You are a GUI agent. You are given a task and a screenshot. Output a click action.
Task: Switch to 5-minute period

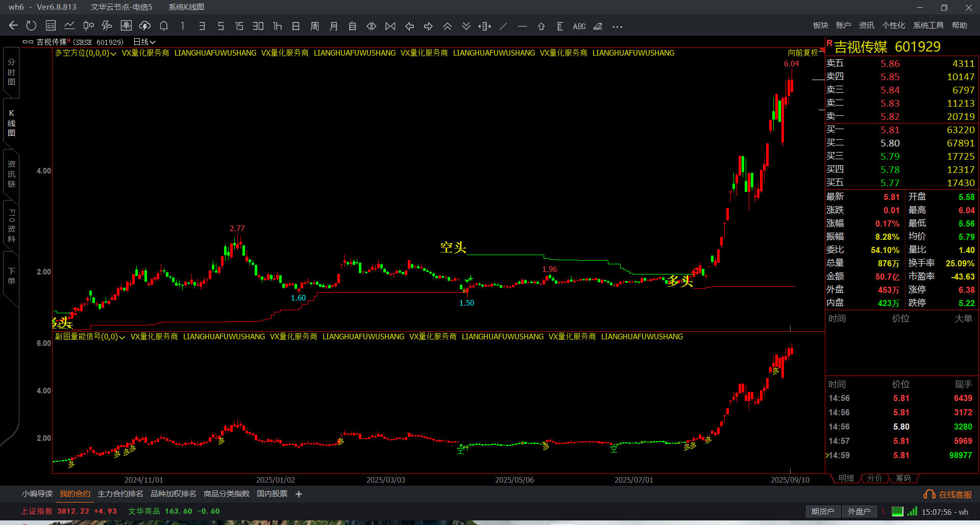pyautogui.click(x=220, y=26)
